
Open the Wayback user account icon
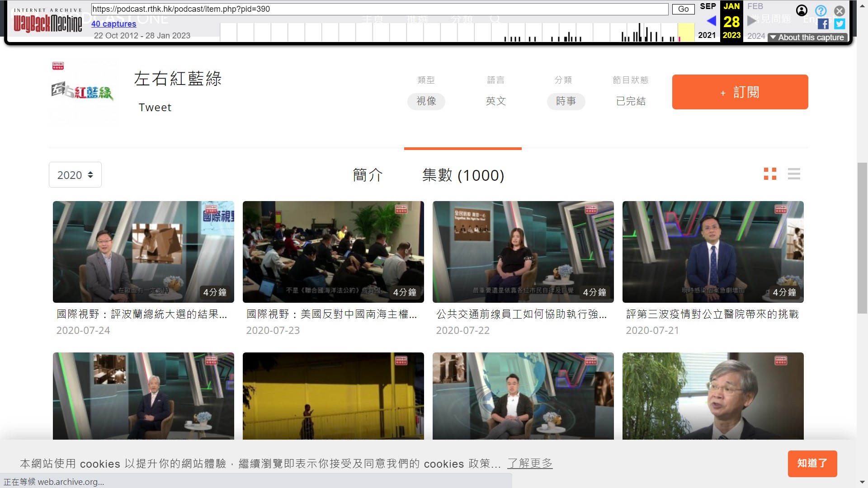point(802,10)
